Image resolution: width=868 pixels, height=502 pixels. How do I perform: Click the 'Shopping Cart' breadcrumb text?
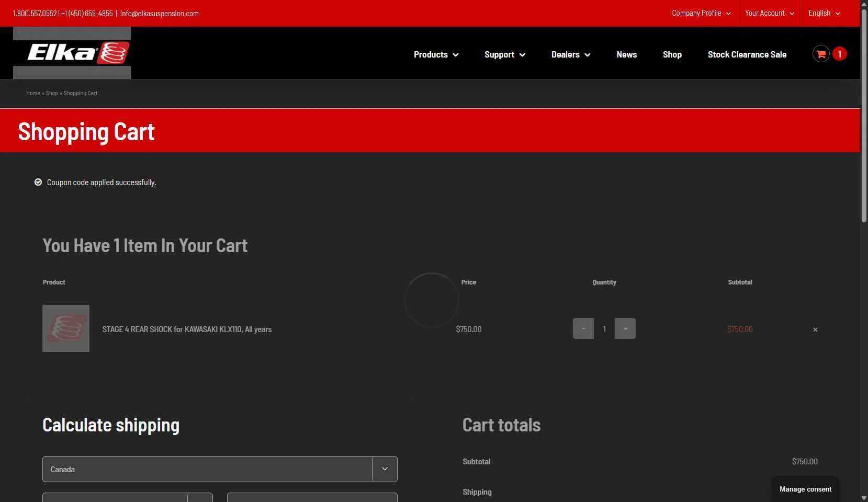(x=81, y=93)
